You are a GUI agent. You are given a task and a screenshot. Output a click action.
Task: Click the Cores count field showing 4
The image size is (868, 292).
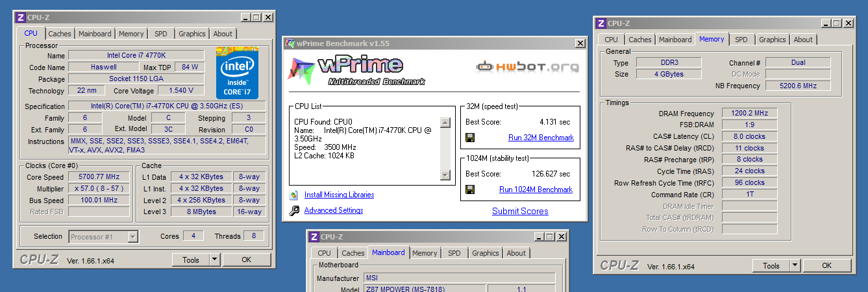[193, 236]
